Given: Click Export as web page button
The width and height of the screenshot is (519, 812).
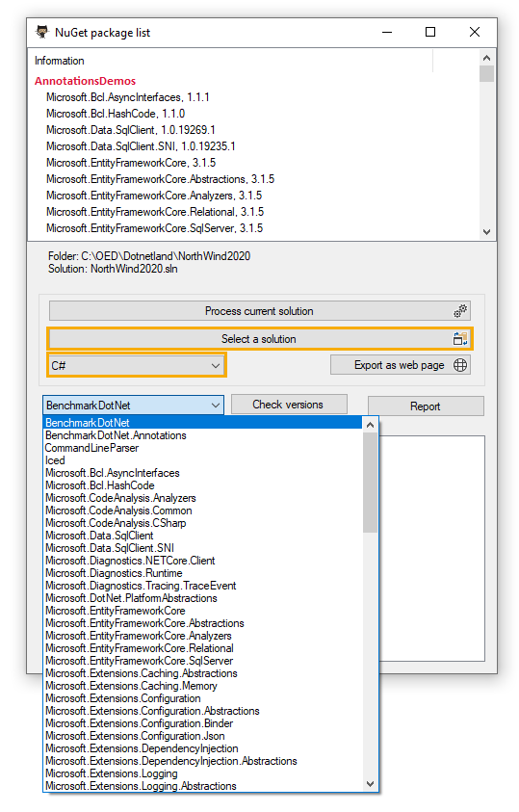Looking at the screenshot, I should [400, 365].
